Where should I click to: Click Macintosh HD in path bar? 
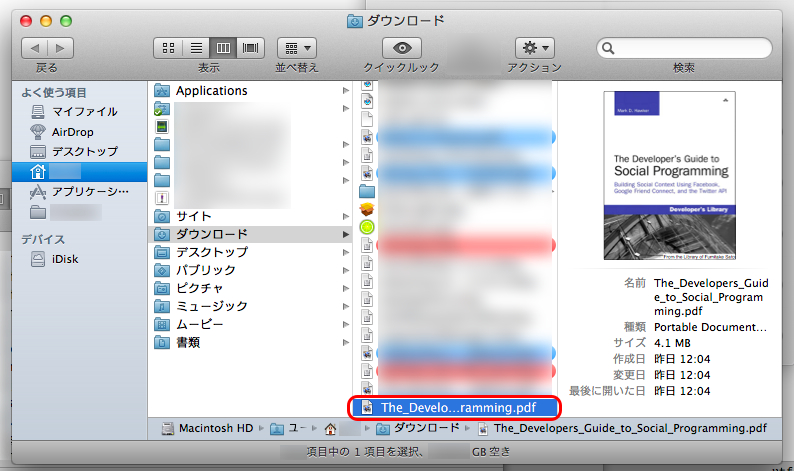(x=212, y=428)
